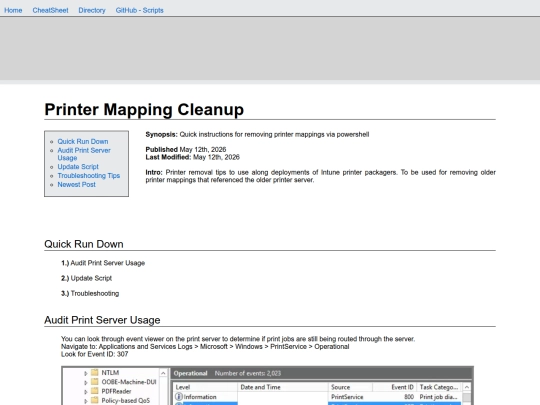Screen dimensions: 540x405
Task: Click the PrintService source cell
Action: [347, 397]
